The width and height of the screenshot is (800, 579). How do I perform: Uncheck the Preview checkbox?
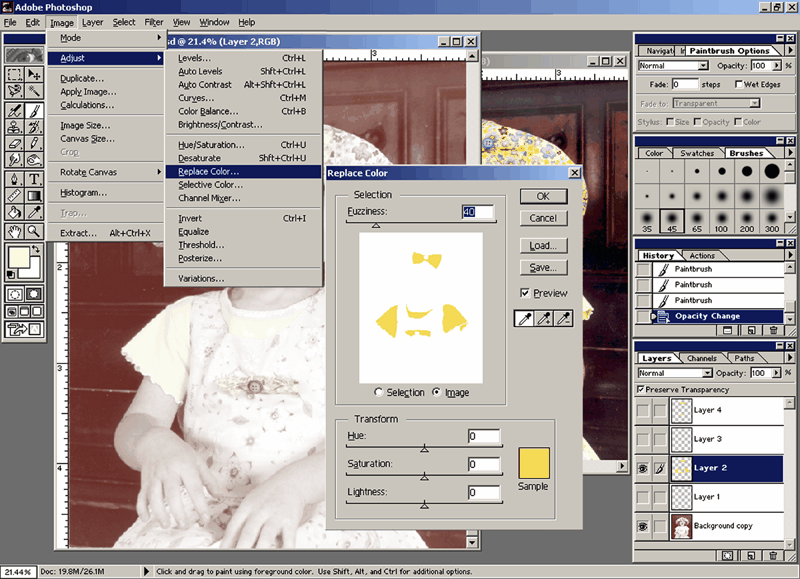pyautogui.click(x=526, y=293)
